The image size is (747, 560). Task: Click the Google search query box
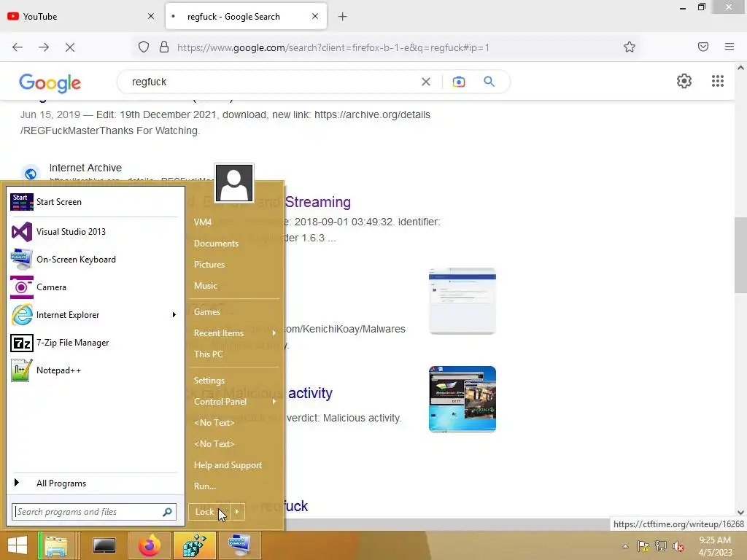point(271,82)
